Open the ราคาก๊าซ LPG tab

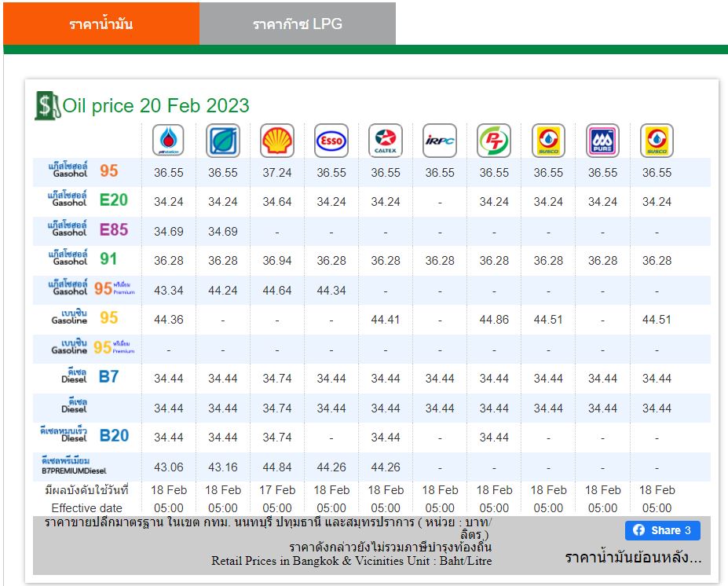298,24
